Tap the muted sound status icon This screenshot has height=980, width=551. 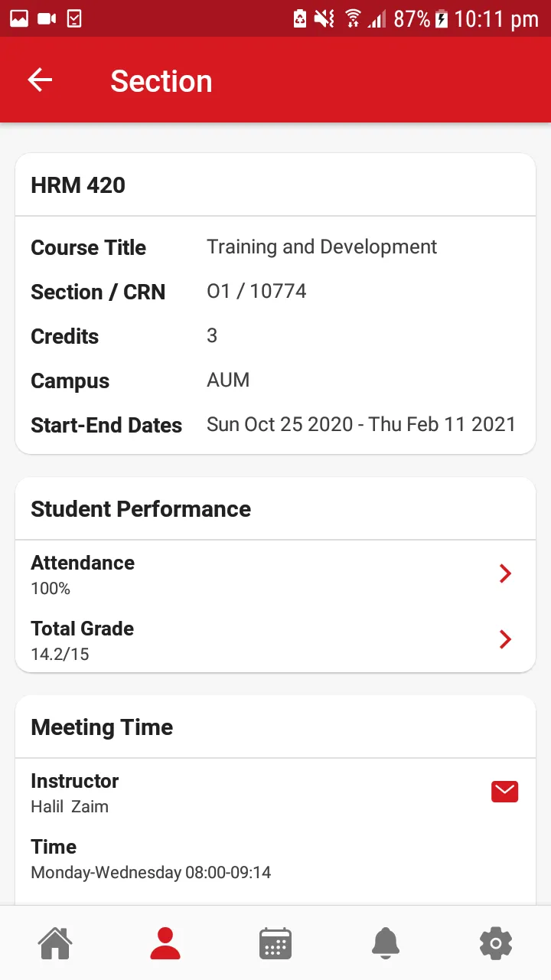pyautogui.click(x=324, y=18)
